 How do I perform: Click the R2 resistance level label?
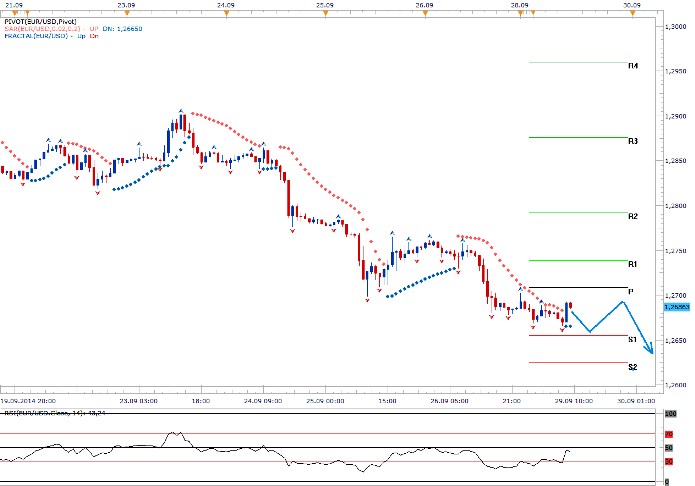click(x=633, y=216)
